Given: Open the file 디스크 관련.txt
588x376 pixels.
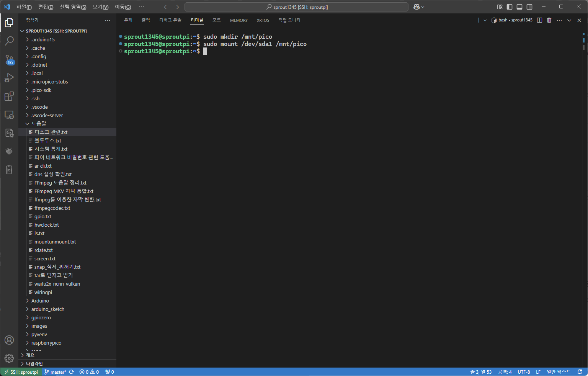Looking at the screenshot, I should click(x=67, y=132).
